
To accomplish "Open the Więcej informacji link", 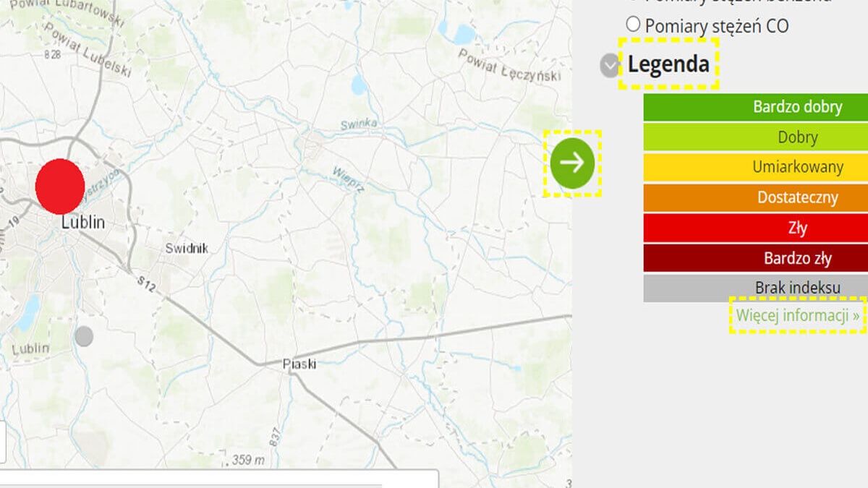I will pyautogui.click(x=798, y=315).
